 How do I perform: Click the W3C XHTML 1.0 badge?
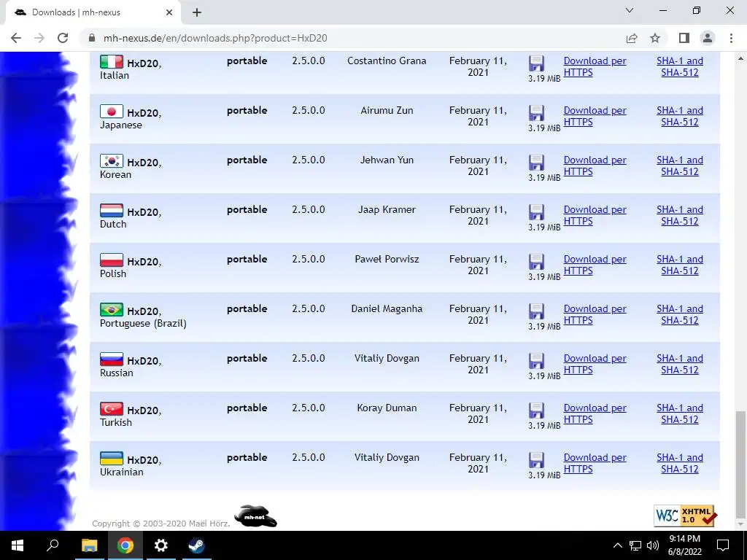(x=685, y=516)
